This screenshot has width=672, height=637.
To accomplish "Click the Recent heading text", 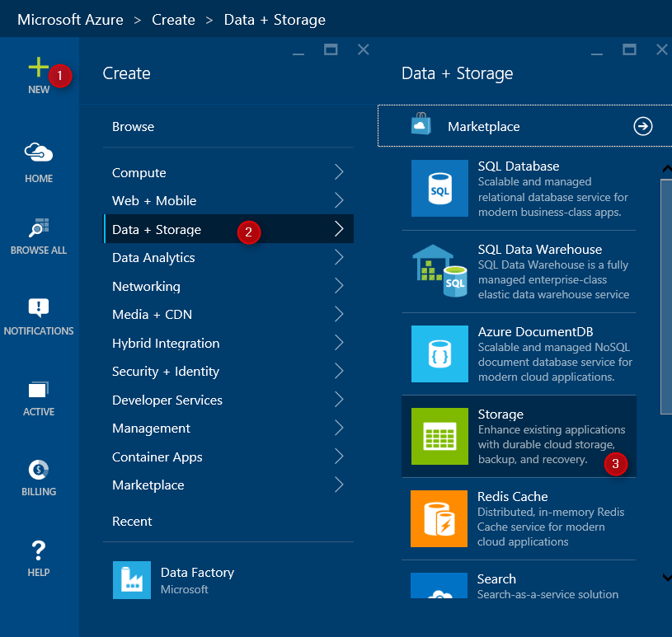I will (132, 522).
